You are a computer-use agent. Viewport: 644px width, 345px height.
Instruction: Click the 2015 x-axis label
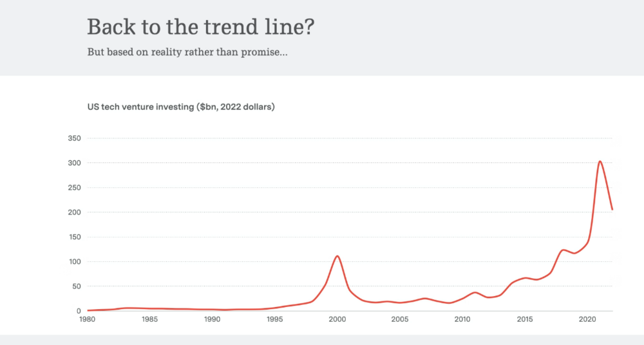pyautogui.click(x=524, y=319)
